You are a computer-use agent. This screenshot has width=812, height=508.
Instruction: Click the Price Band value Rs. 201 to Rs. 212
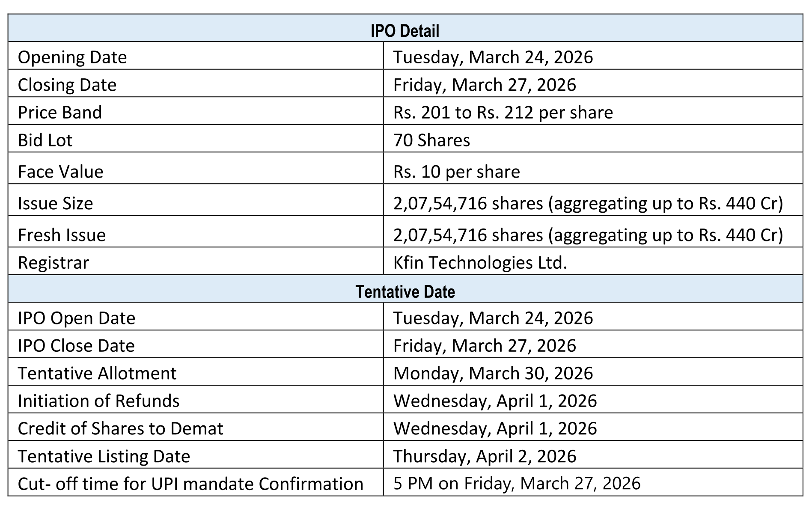pos(503,113)
